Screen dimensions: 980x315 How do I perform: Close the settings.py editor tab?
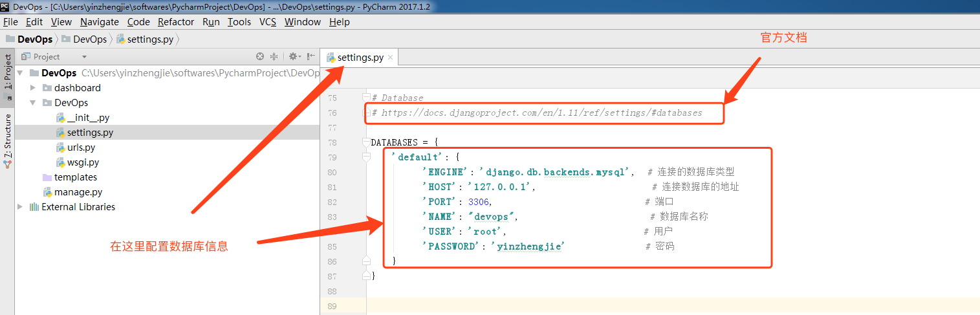(390, 58)
